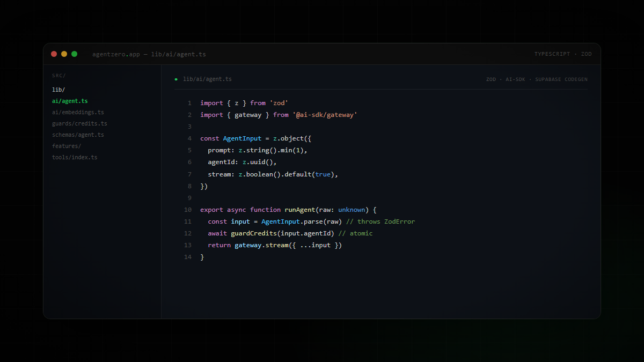Image resolution: width=644 pixels, height=362 pixels.
Task: Click the yellow minimize window dot
Action: [64, 54]
